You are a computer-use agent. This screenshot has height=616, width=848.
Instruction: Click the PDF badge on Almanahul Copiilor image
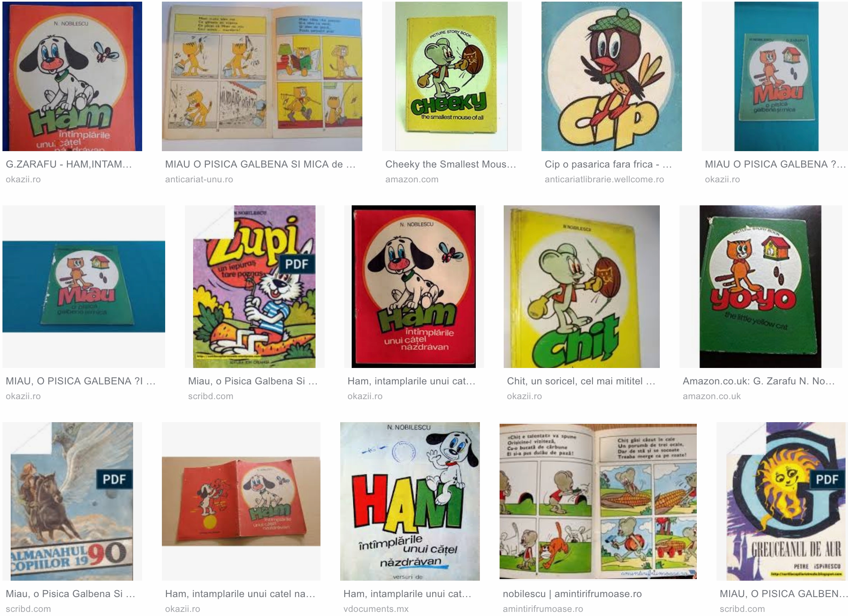115,479
